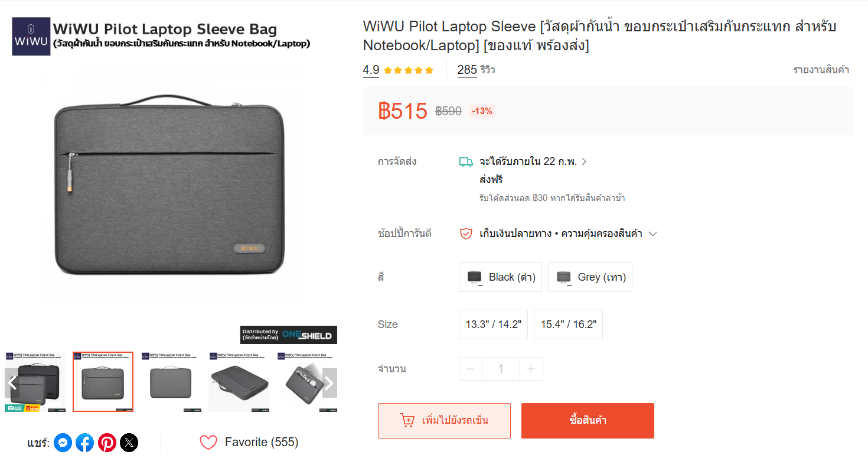
Task: Share product on Pinterest icon
Action: tap(107, 443)
